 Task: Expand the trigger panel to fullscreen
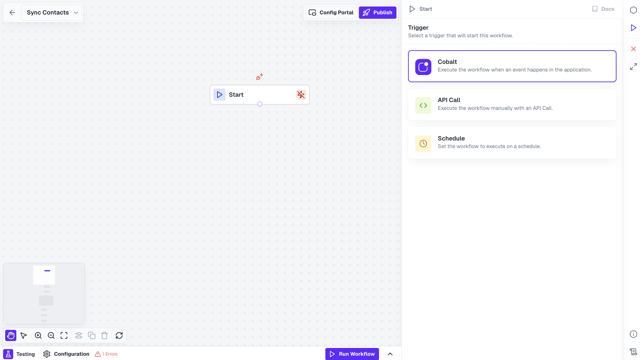633,66
